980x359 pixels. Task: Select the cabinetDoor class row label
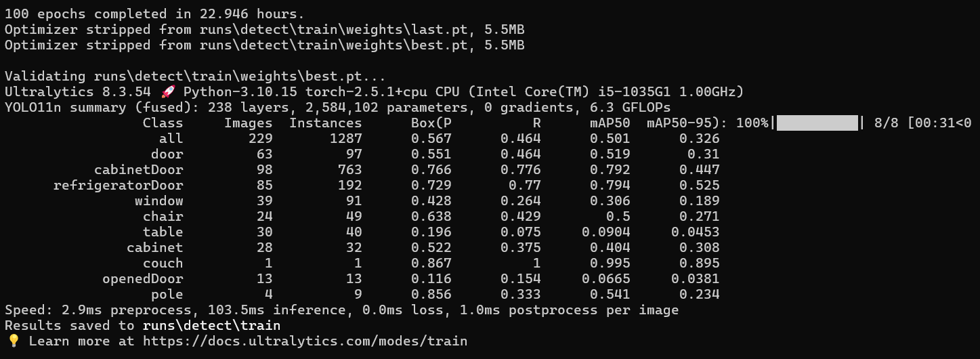pyautogui.click(x=138, y=170)
